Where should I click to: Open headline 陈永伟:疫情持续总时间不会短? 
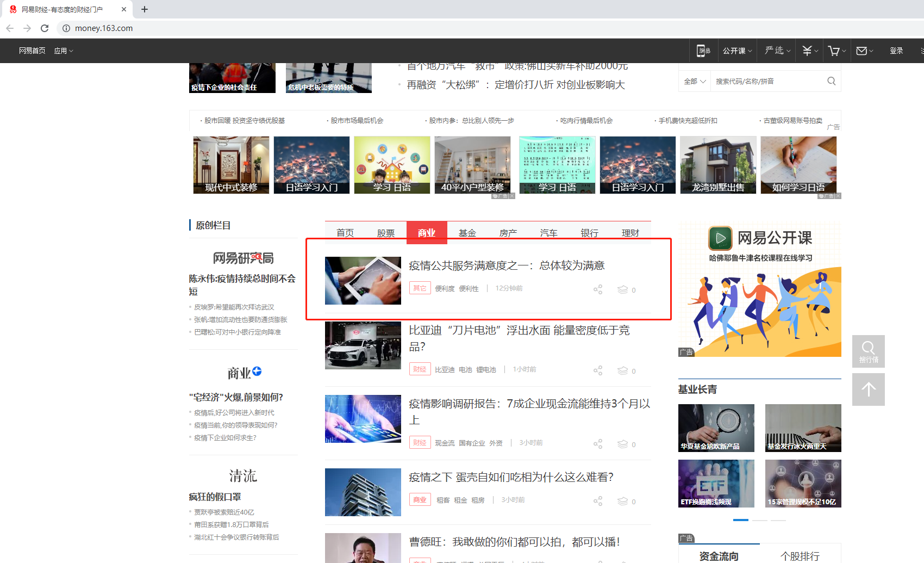(242, 285)
